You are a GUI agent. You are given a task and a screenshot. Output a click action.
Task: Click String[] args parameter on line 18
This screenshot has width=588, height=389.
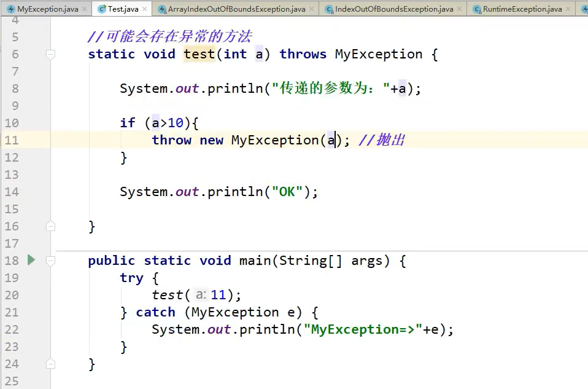click(331, 261)
